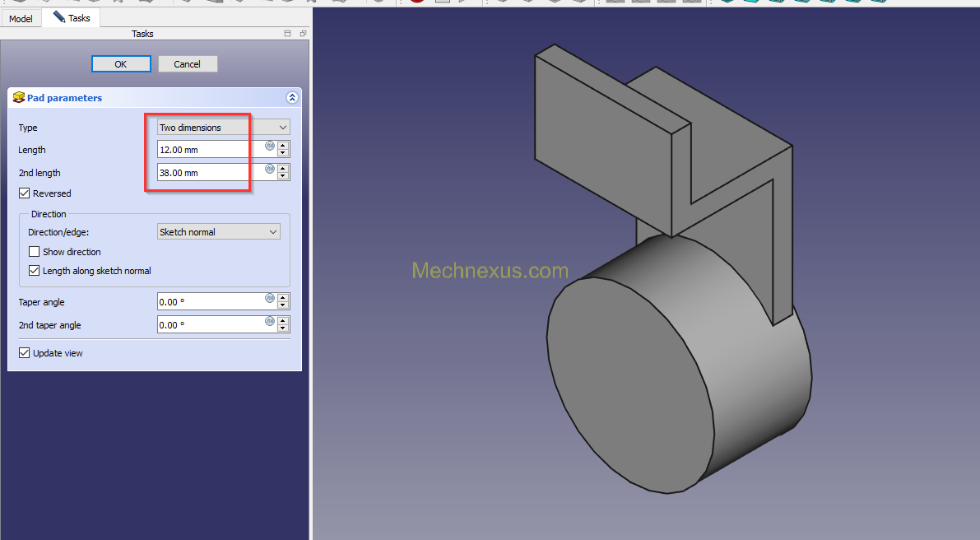Uncheck the Reversed checkbox
Image resolution: width=980 pixels, height=540 pixels.
25,193
